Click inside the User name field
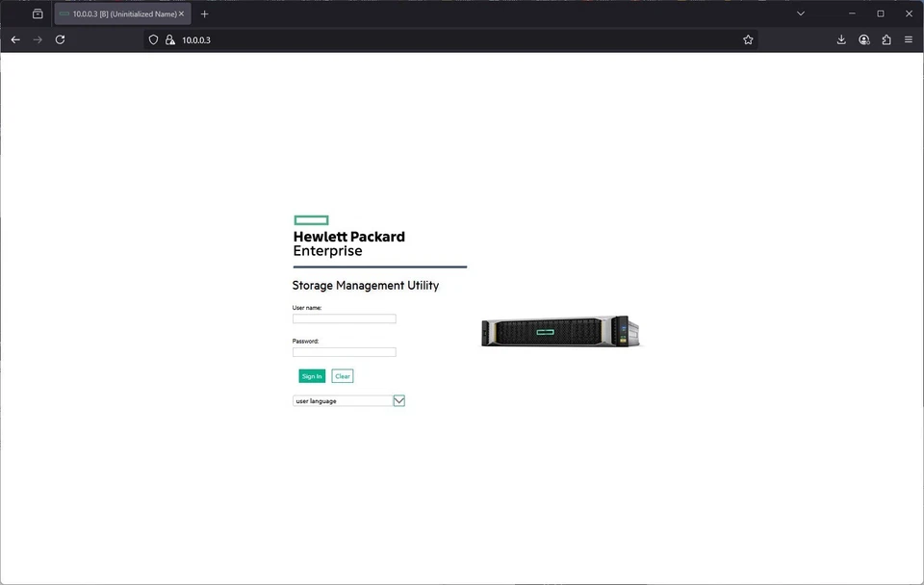The image size is (924, 585). [344, 318]
